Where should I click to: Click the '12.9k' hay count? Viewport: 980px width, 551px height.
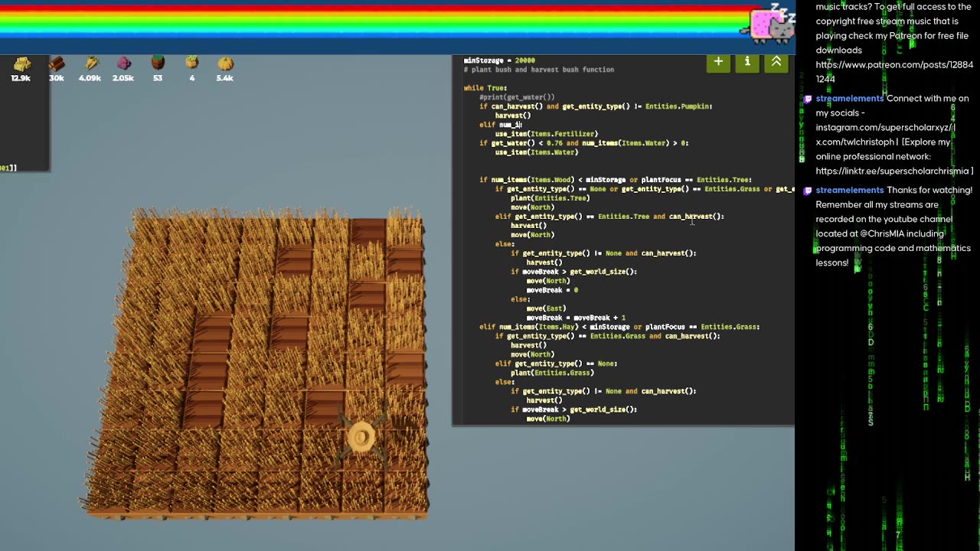click(x=21, y=78)
